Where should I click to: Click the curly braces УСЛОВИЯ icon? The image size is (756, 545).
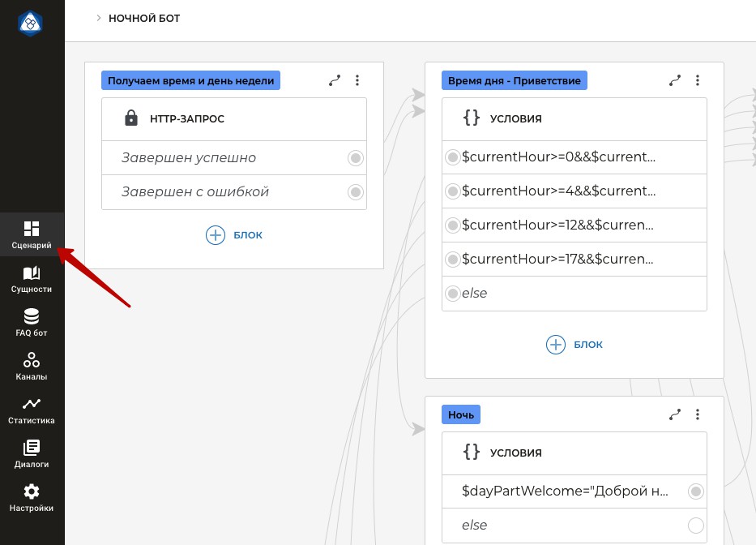point(471,118)
